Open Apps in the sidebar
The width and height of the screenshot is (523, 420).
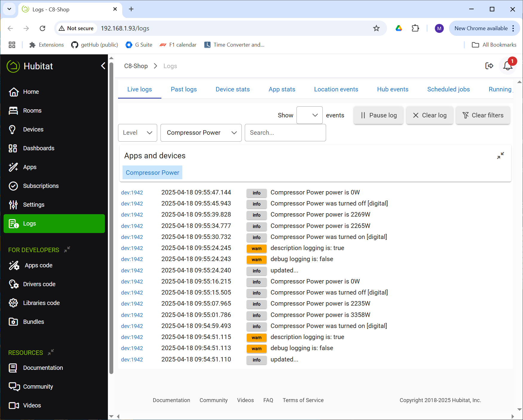[54, 167]
